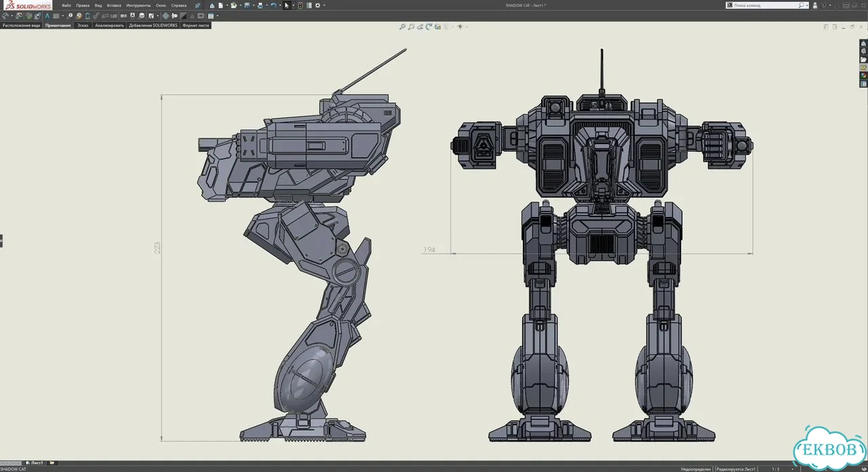Return to Previous View icon
Screen dimensions: 868x472
click(x=420, y=27)
